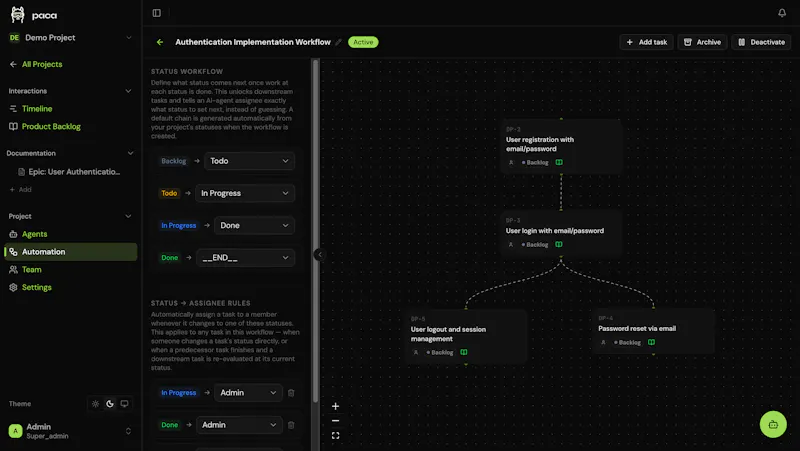Select User logout and session management card
800x451 pixels.
click(466, 336)
